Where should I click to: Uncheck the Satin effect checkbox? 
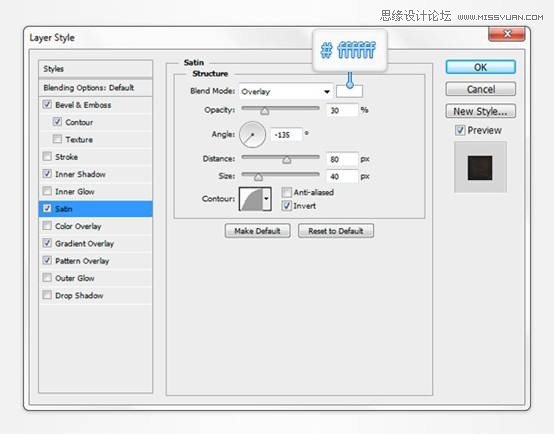click(47, 209)
